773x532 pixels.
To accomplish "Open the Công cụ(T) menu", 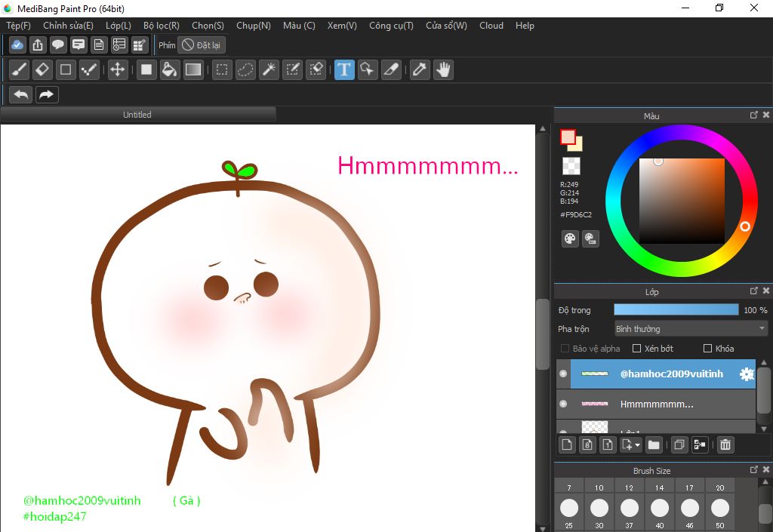I will [x=392, y=26].
